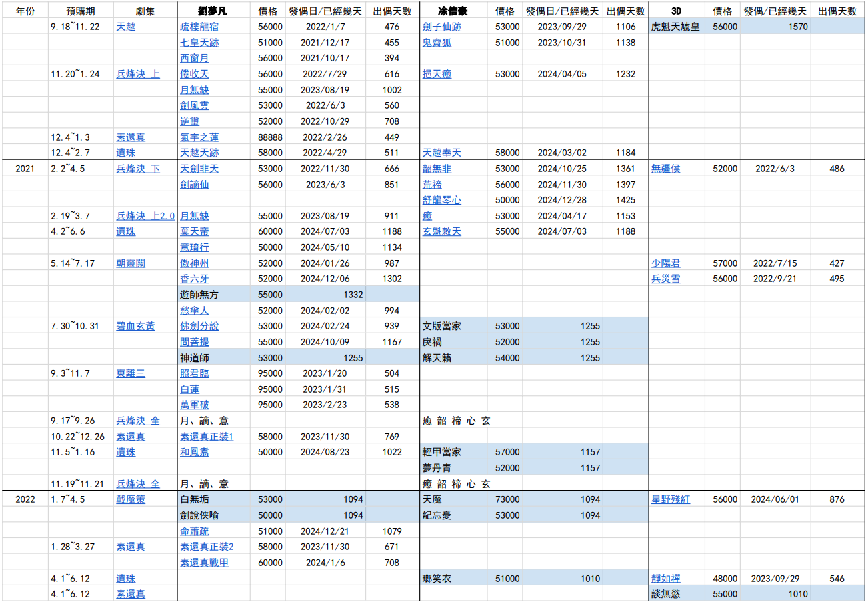This screenshot has width=868, height=604.
Task: Open the 兵災雪 link
Action: click(666, 279)
